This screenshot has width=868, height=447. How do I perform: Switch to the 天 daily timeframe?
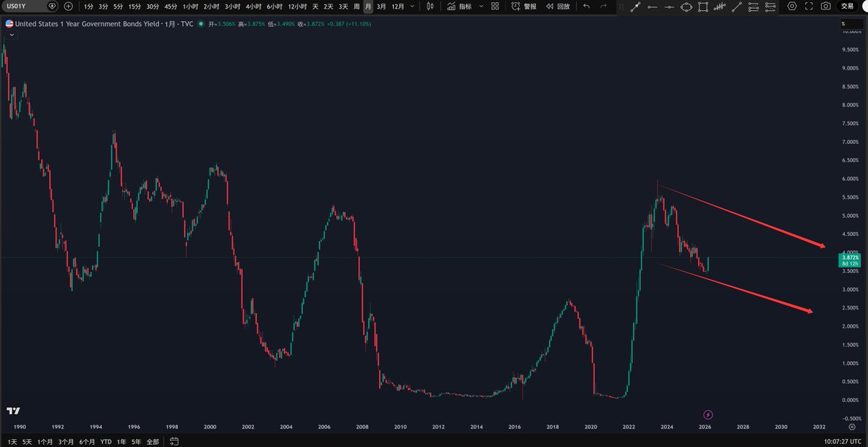[315, 6]
